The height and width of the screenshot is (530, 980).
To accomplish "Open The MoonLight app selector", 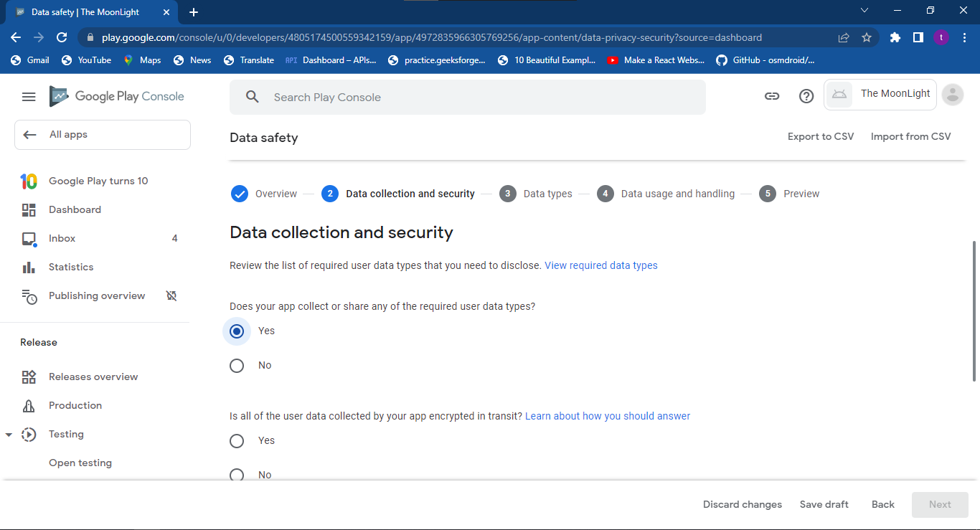I will (x=880, y=95).
